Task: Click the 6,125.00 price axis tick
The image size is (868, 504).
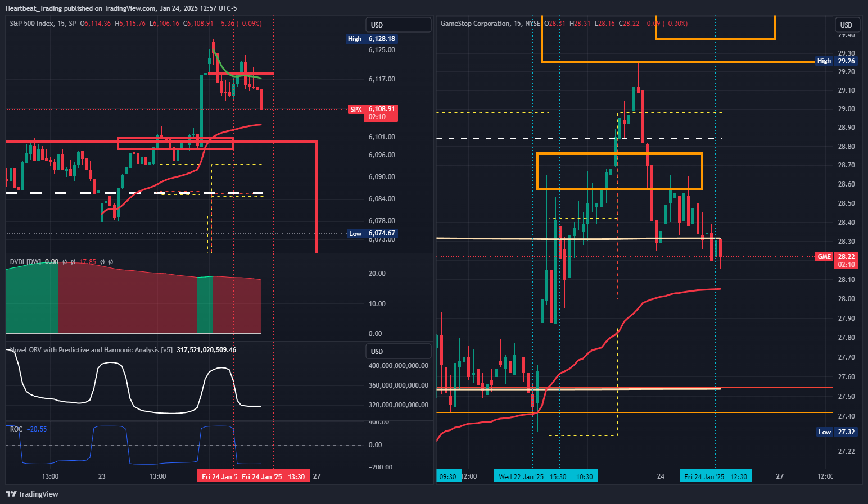Action: pos(382,50)
